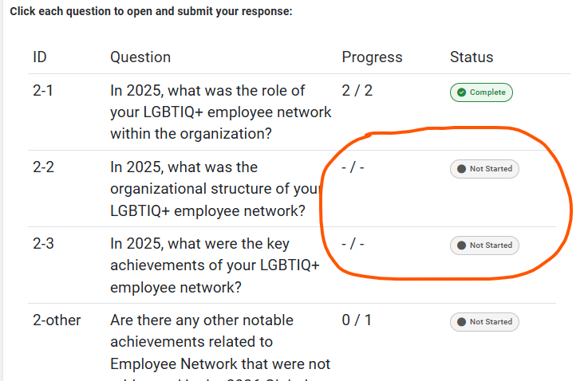The height and width of the screenshot is (381, 588).
Task: Open question about key achievements of the network
Action: [215, 265]
